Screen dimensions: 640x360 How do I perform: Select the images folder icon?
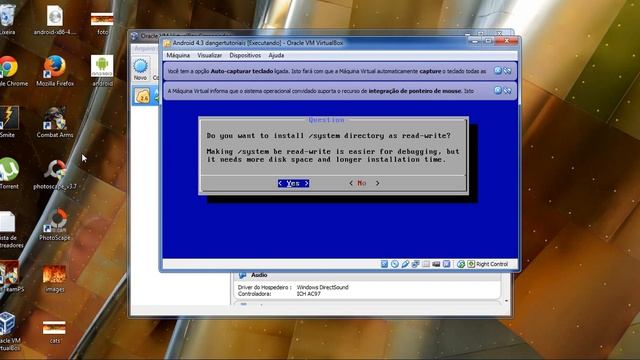click(x=55, y=279)
